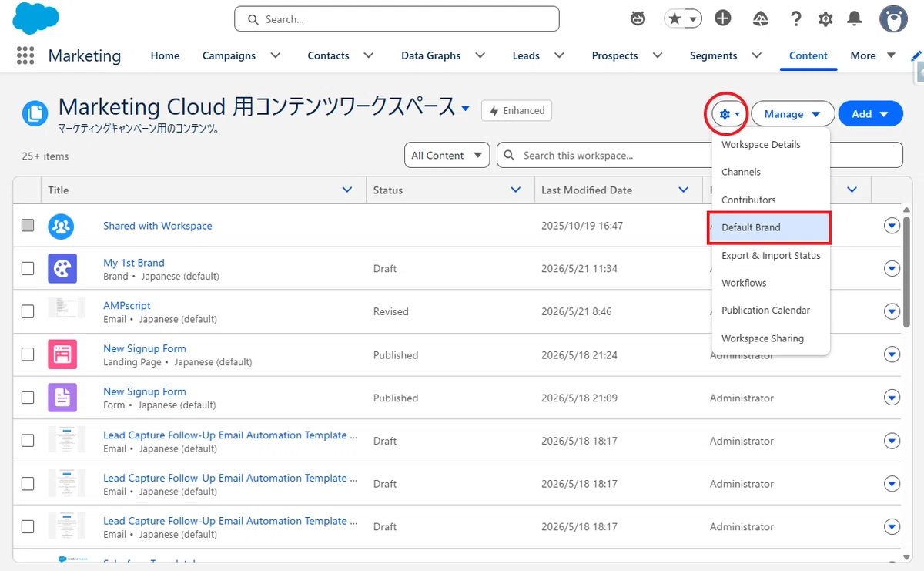Image resolution: width=924 pixels, height=571 pixels.
Task: Open the Title column sort chevron
Action: point(347,190)
